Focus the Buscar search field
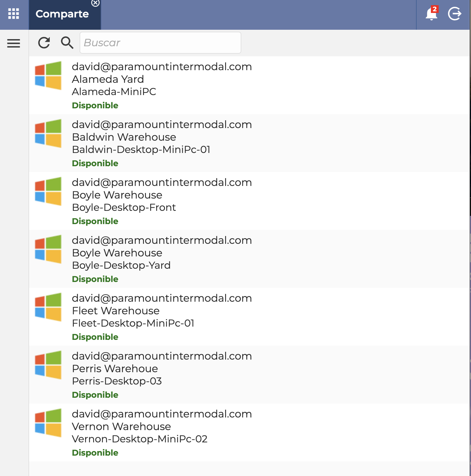The height and width of the screenshot is (476, 471). tap(160, 43)
